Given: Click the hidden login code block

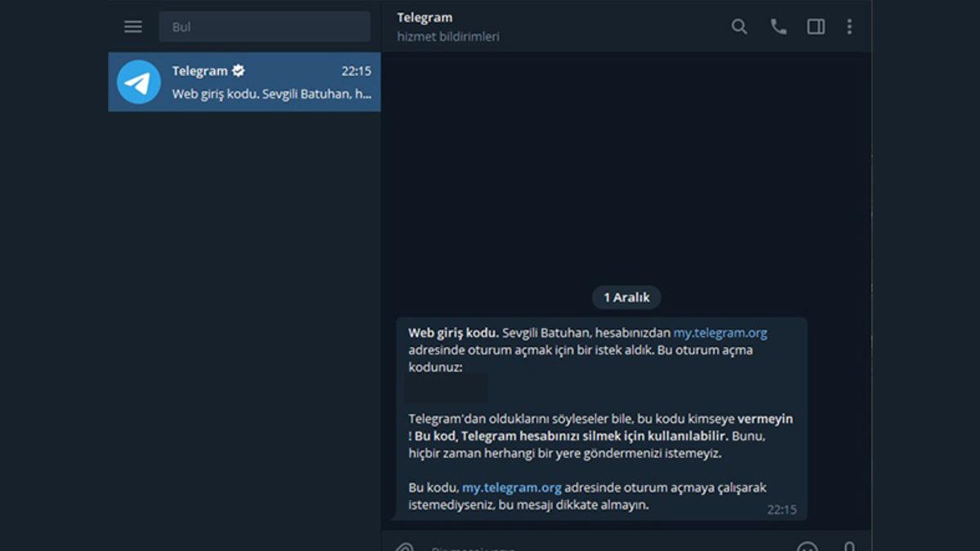Looking at the screenshot, I should point(447,389).
